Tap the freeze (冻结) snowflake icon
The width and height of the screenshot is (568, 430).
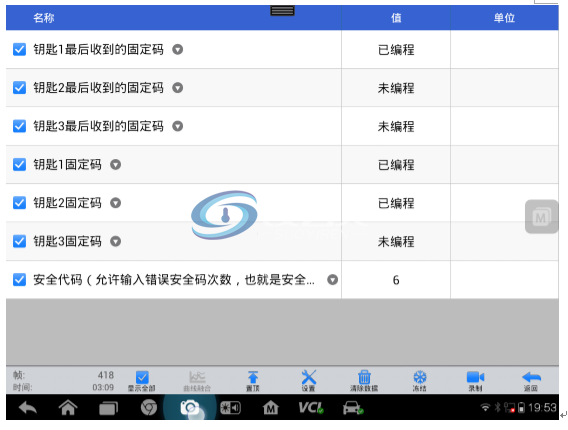(x=420, y=377)
